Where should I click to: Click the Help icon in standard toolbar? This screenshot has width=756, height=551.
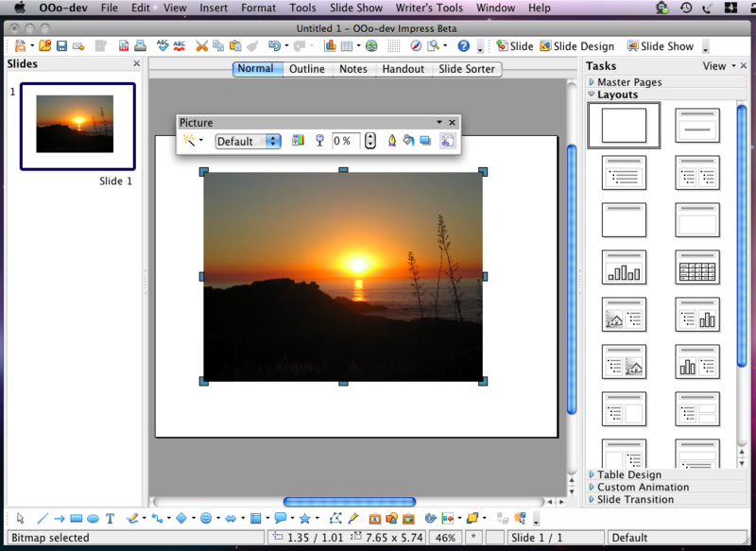pos(463,45)
